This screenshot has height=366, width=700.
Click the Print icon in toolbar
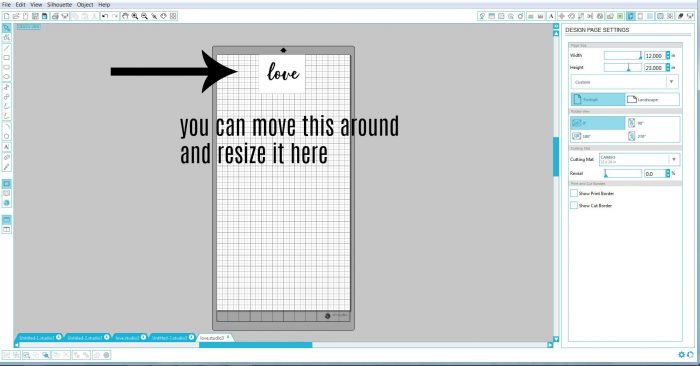pyautogui.click(x=55, y=16)
